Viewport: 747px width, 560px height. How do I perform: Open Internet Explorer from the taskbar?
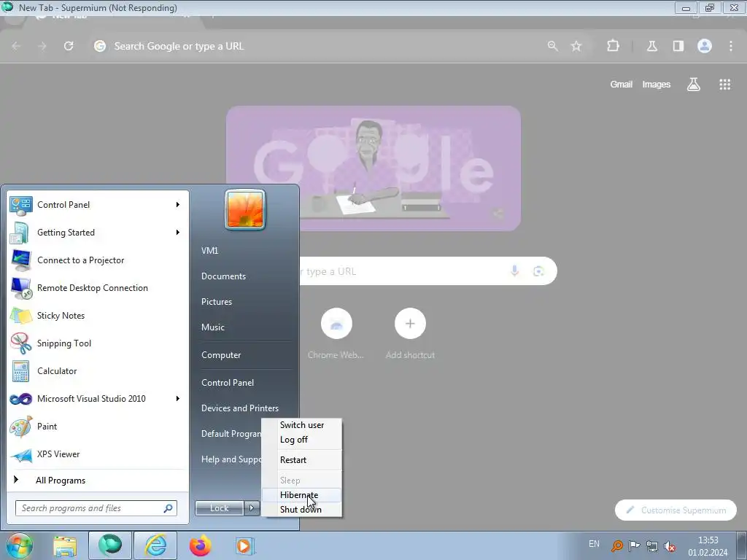point(155,545)
